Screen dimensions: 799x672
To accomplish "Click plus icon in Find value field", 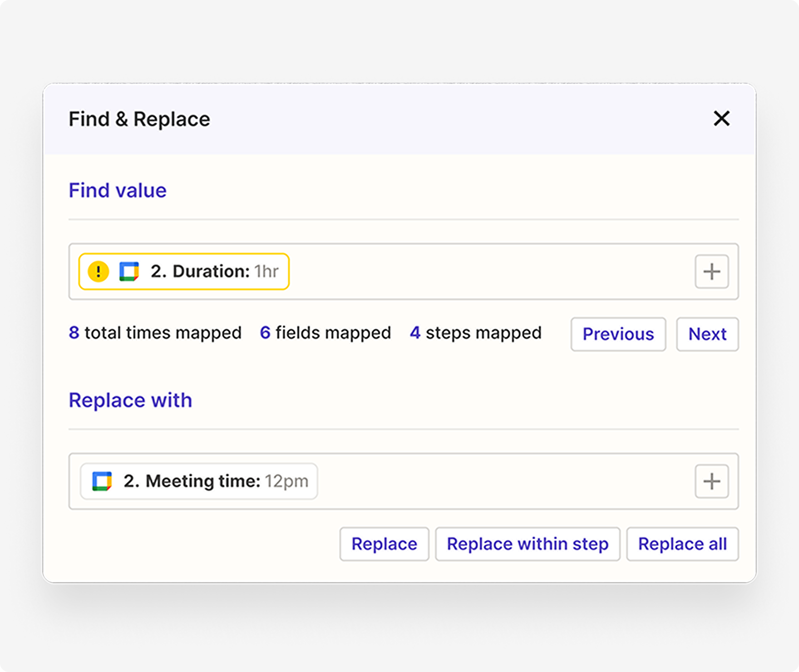I will point(711,272).
